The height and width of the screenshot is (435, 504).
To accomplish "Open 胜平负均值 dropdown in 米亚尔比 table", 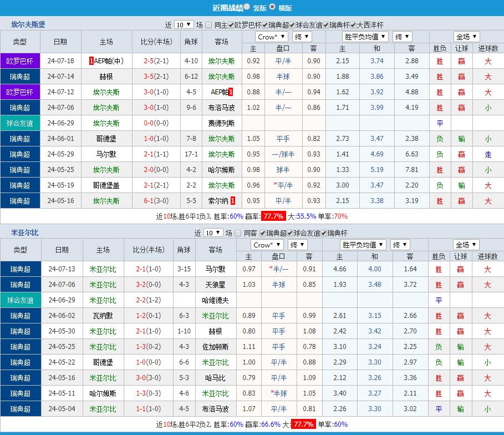I will point(363,245).
